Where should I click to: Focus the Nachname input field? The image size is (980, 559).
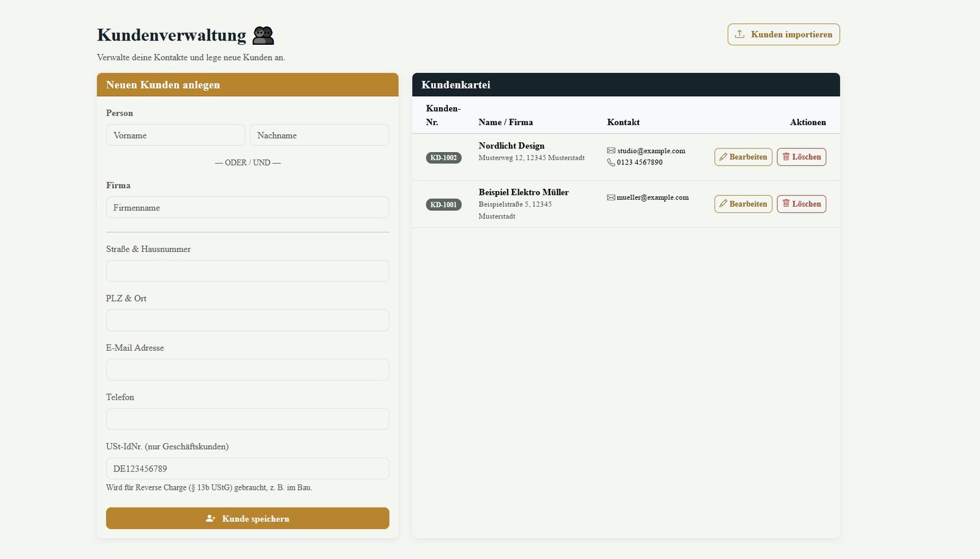pyautogui.click(x=319, y=135)
